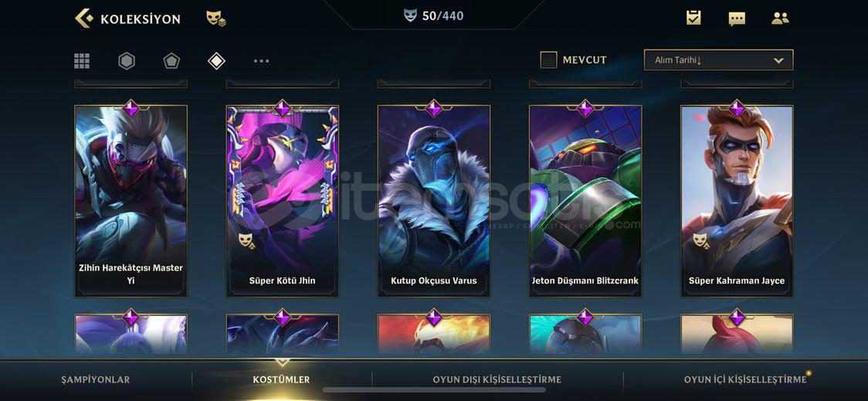
Task: Open the friends list icon
Action: pyautogui.click(x=780, y=19)
